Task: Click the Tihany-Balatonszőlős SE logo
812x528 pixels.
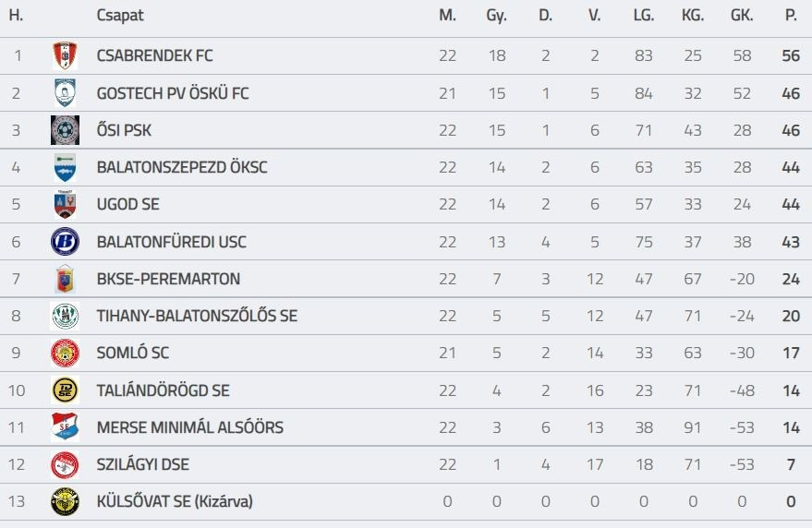Action: click(x=65, y=316)
